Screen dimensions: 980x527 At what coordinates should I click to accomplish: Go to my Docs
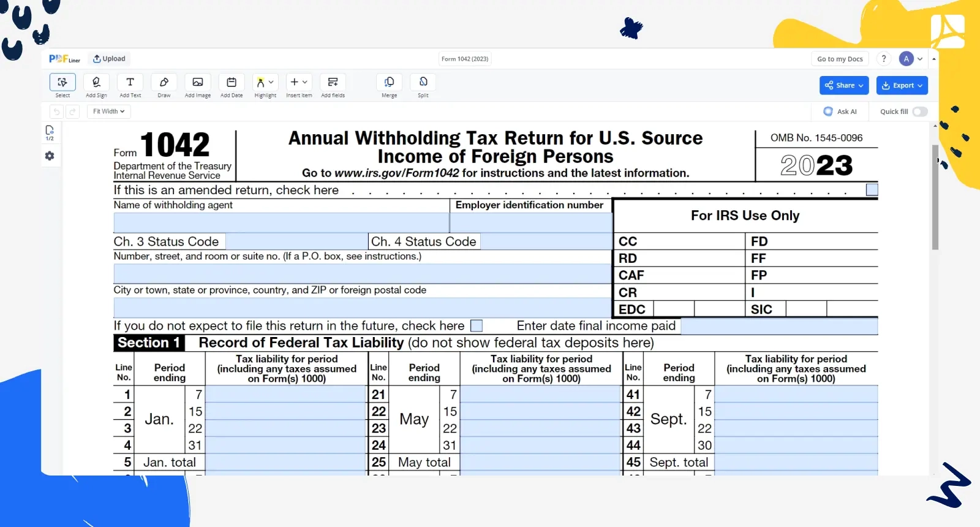[839, 59]
